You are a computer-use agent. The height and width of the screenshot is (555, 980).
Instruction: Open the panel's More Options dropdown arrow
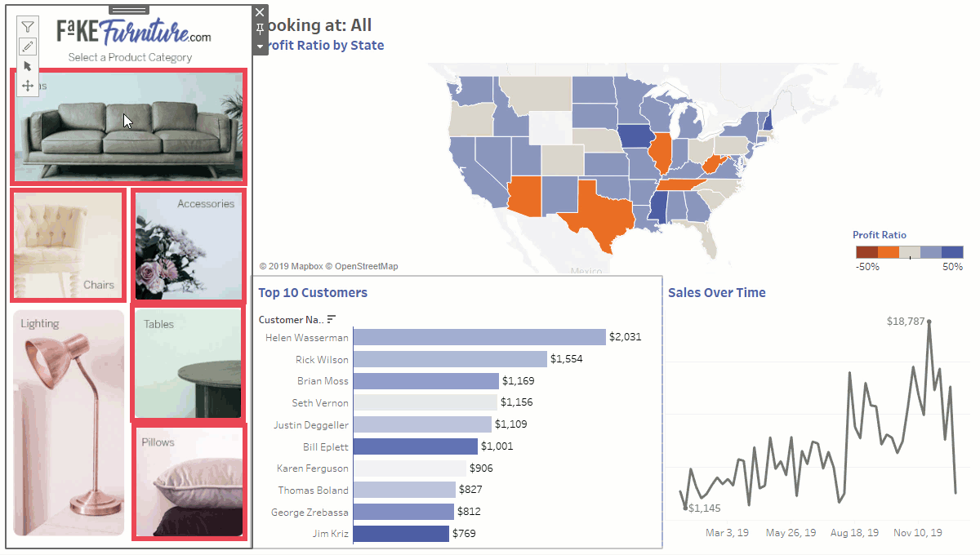(x=261, y=47)
